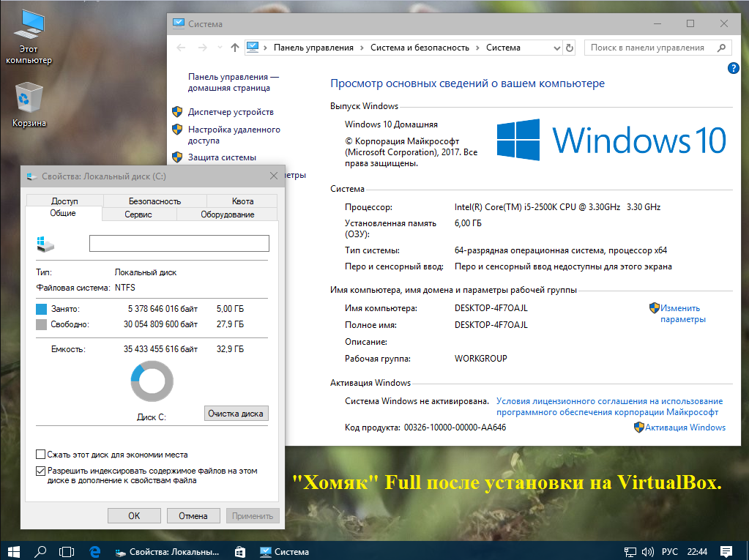Open Task View on the taskbar

click(67, 551)
